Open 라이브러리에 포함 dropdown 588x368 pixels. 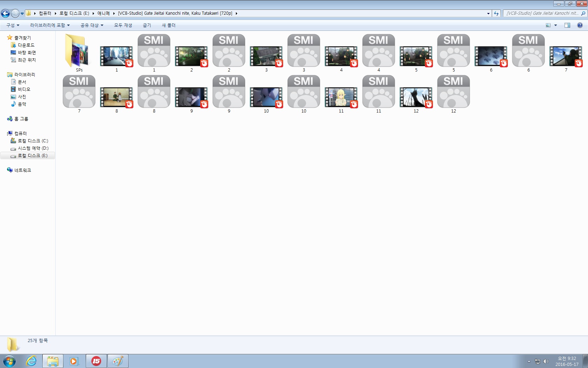pyautogui.click(x=50, y=25)
